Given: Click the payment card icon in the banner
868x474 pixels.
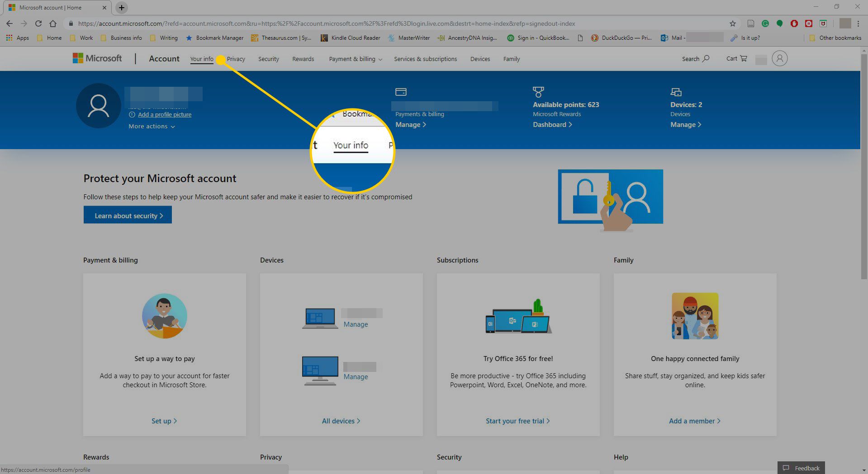Looking at the screenshot, I should pyautogui.click(x=401, y=92).
